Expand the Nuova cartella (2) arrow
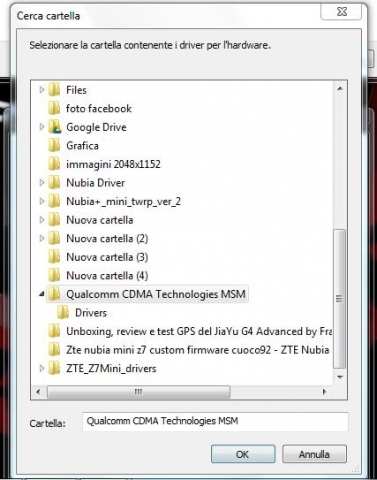The width and height of the screenshot is (377, 480). 42,238
